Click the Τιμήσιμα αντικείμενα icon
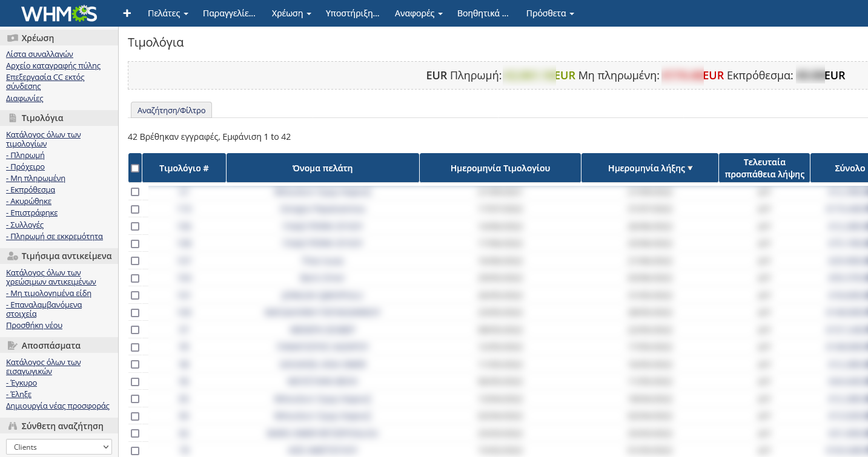The width and height of the screenshot is (868, 457). [x=12, y=256]
